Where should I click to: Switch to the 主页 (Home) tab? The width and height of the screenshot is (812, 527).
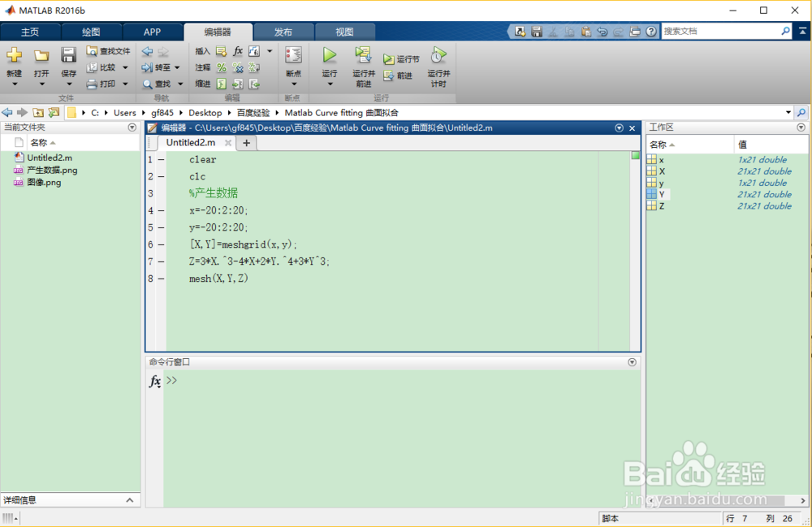click(30, 32)
